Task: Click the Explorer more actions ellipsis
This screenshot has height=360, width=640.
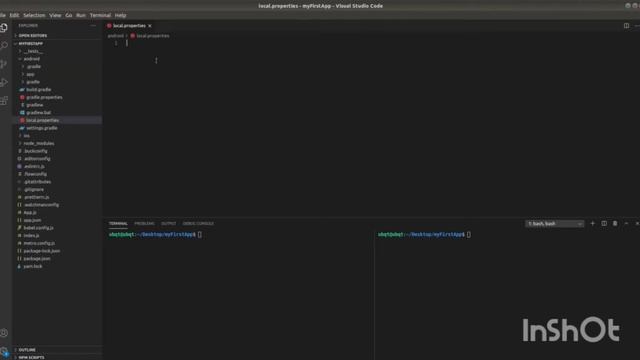Action: pos(93,26)
